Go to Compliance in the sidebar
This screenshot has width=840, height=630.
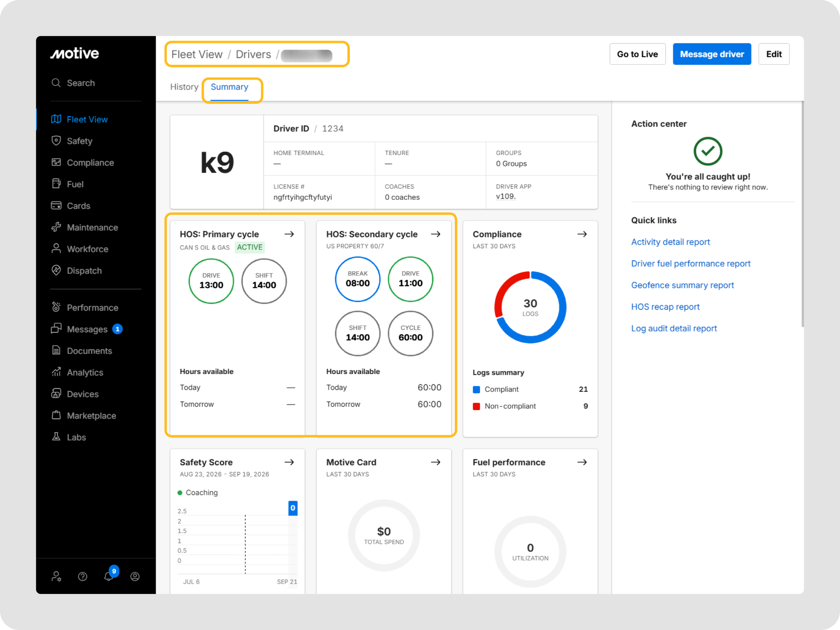pos(90,162)
